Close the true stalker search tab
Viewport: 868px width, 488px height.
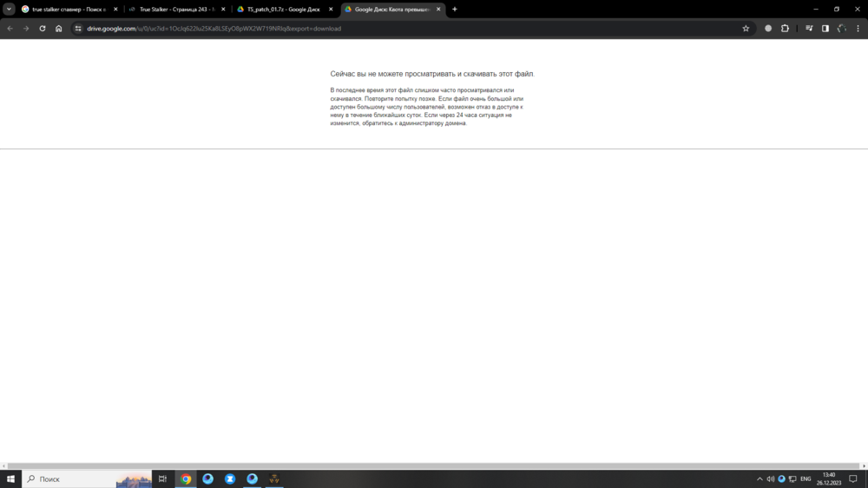tap(115, 10)
